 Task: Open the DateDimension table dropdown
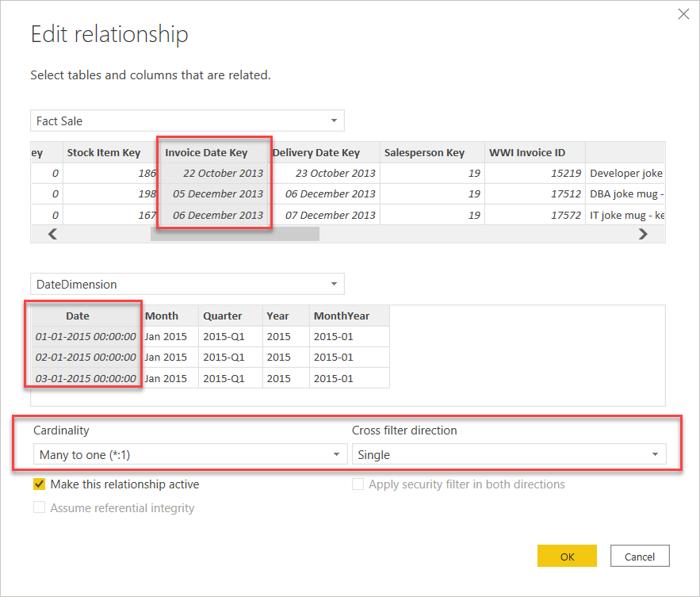click(x=187, y=284)
